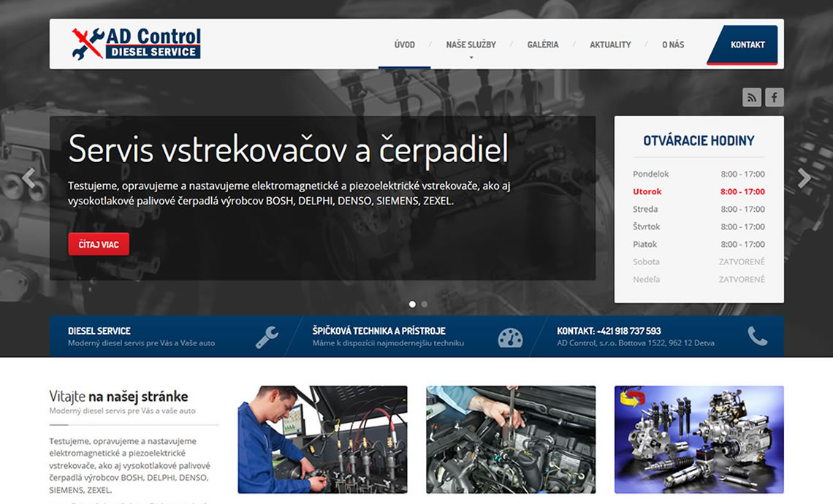
Task: Open the Špičková technika a prístroje link
Action: (x=379, y=331)
